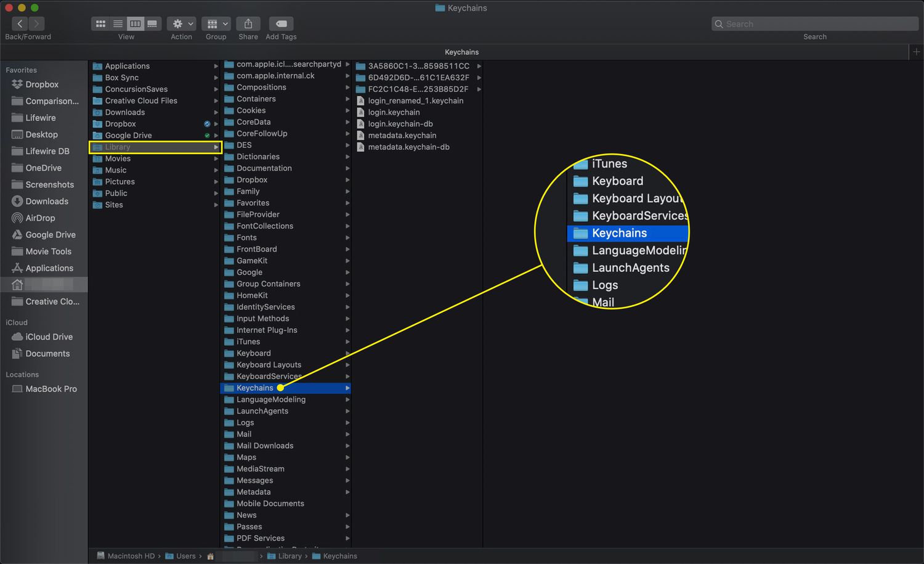The image size is (924, 564).
Task: Select the Library folder in first column
Action: coord(155,147)
